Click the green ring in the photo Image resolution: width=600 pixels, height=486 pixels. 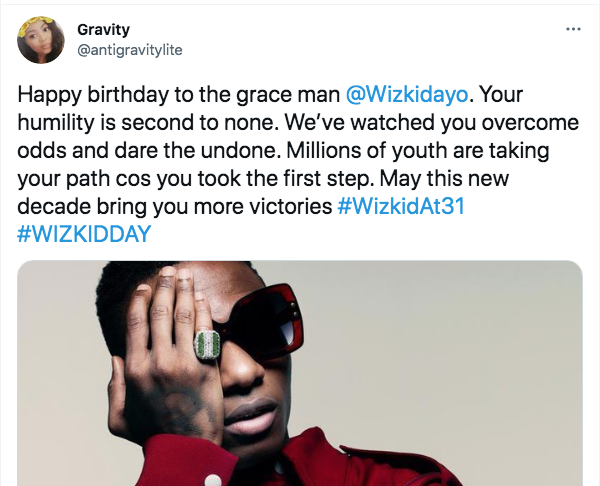[205, 346]
